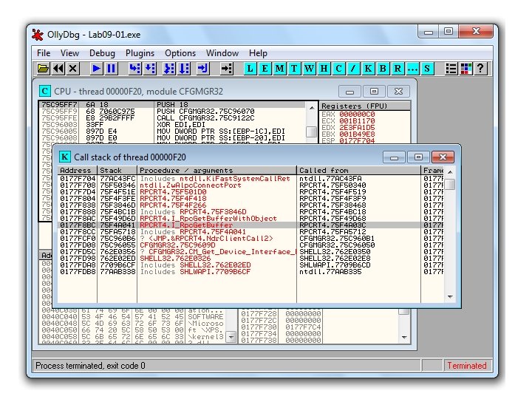Open Executable modules with E button
Image resolution: width=532 pixels, height=399 pixels.
(265, 69)
